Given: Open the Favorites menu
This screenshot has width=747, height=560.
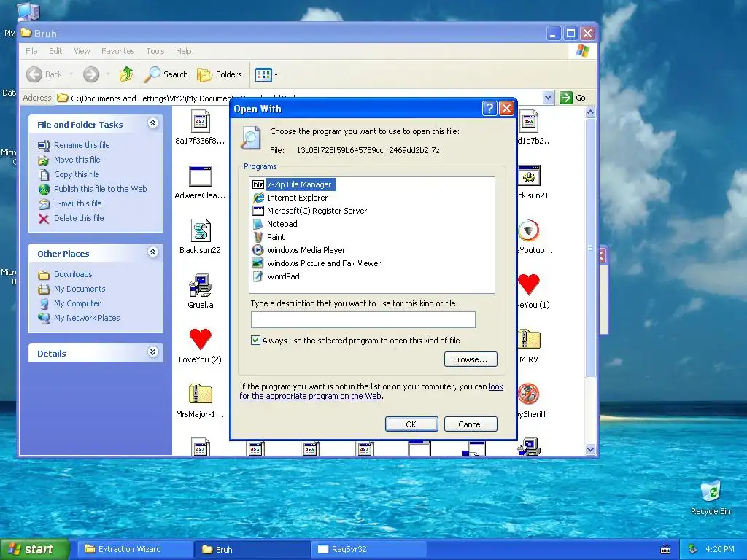Looking at the screenshot, I should (117, 51).
